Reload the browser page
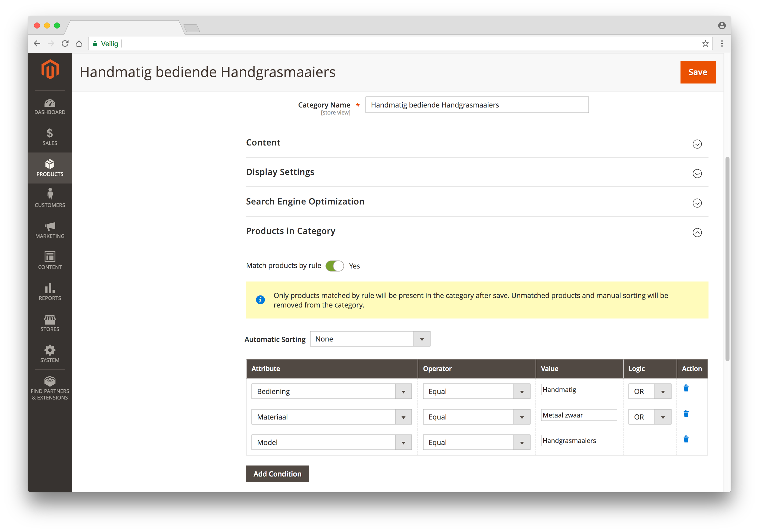The image size is (759, 532). point(65,44)
